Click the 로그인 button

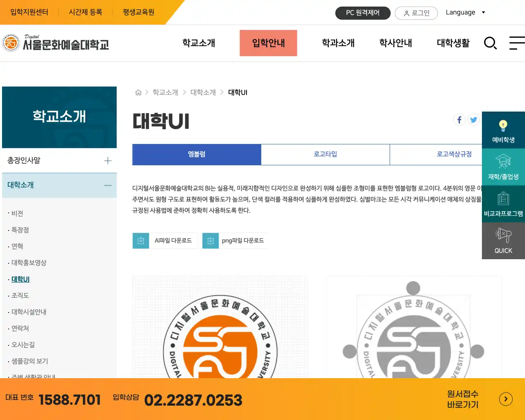(416, 13)
